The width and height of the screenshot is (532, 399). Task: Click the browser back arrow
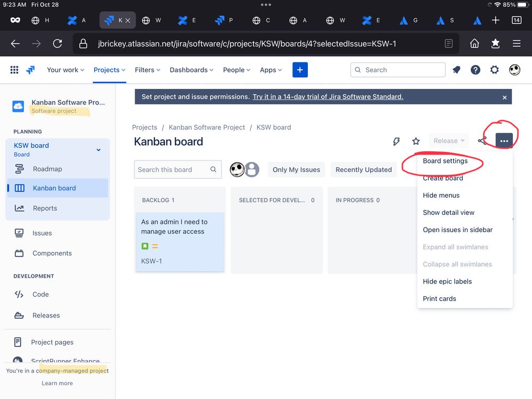15,44
